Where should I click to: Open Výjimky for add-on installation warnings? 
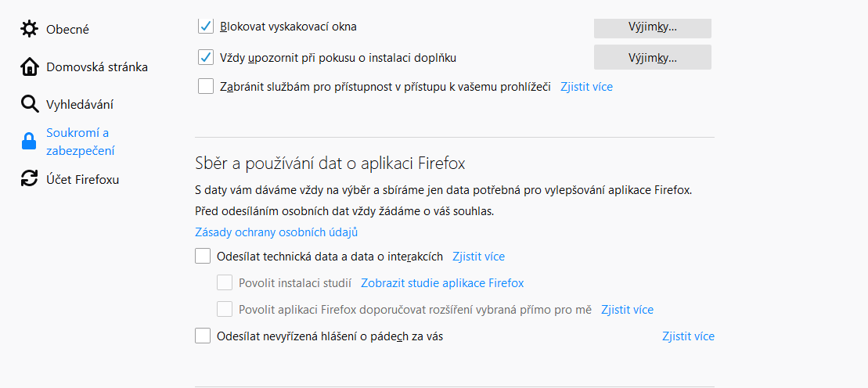(652, 57)
